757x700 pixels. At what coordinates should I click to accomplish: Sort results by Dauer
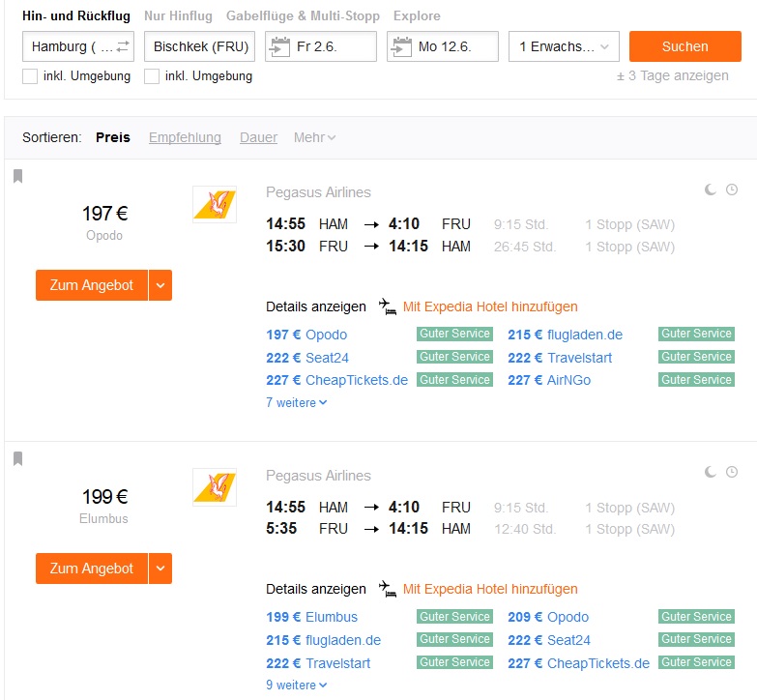[x=258, y=137]
